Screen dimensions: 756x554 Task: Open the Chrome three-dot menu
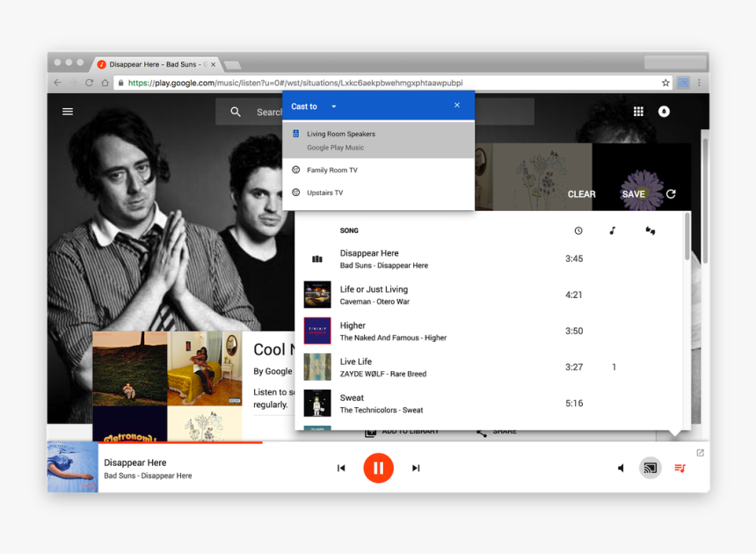(x=699, y=83)
